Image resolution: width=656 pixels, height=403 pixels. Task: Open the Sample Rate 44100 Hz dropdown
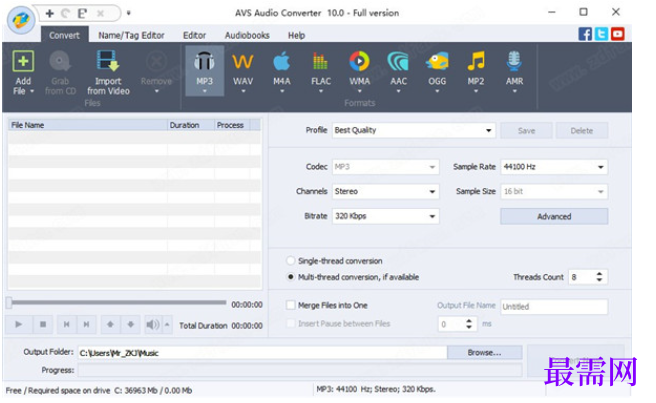554,167
